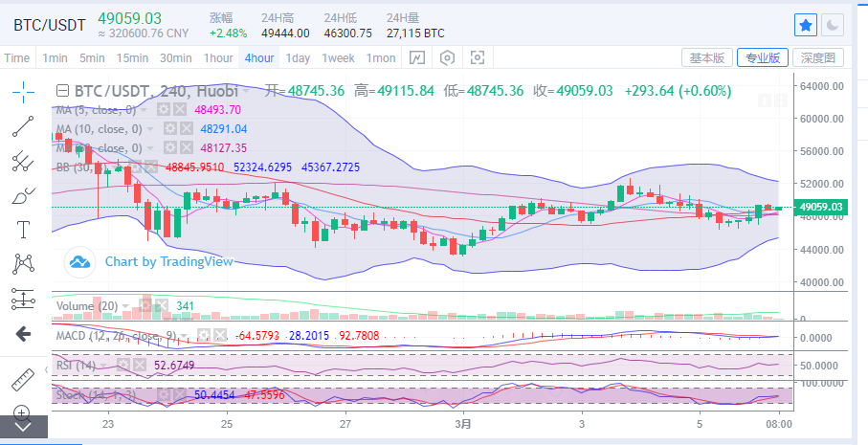Select the pitchfork drawing tool
868x445 pixels.
point(23,161)
